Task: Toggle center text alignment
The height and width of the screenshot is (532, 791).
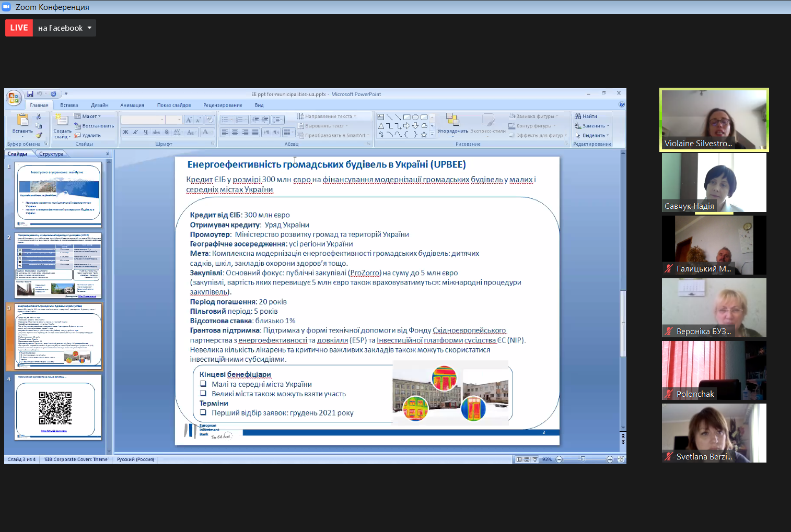Action: 235,132
